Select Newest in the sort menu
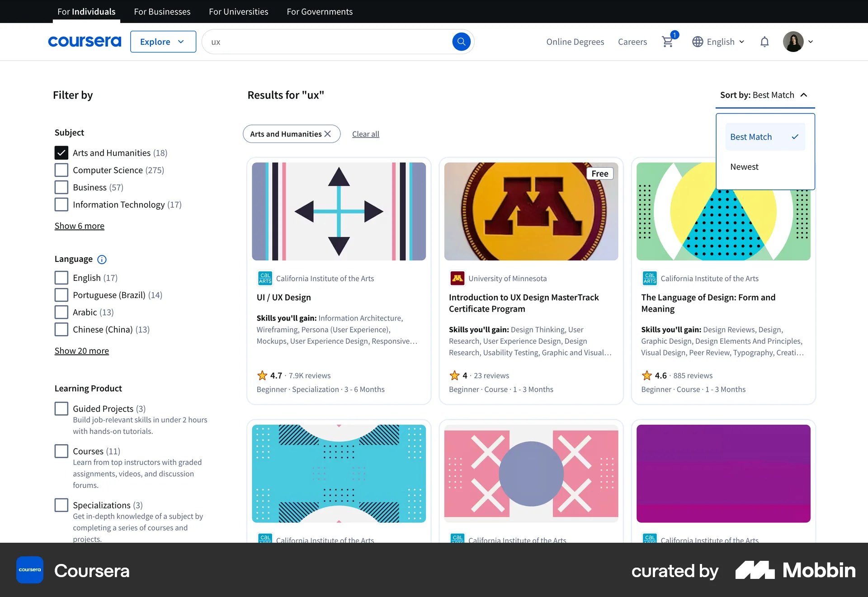 (x=744, y=166)
